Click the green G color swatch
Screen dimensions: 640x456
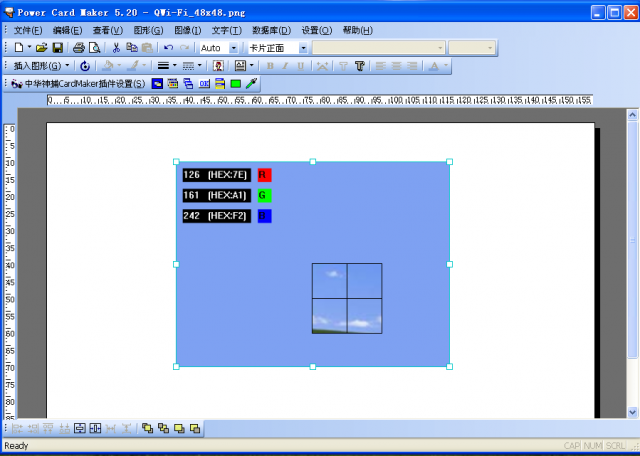pyautogui.click(x=264, y=195)
